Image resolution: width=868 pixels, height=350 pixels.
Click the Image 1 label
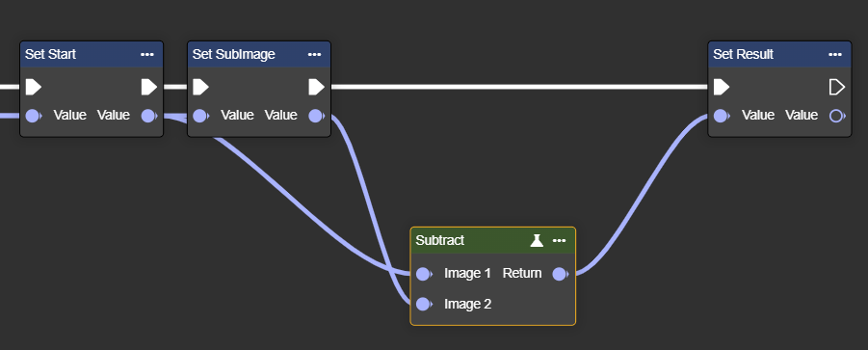(467, 273)
